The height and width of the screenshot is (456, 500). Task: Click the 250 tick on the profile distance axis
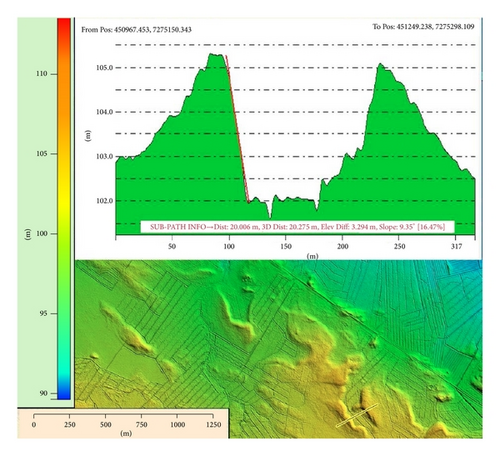pyautogui.click(x=399, y=246)
